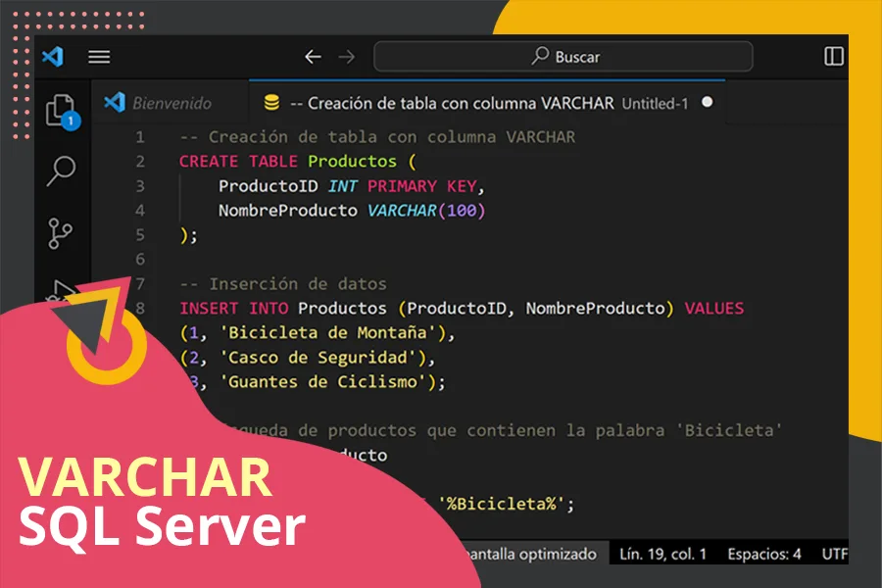882x588 pixels.
Task: Open the hamburger application menu
Action: point(99,57)
